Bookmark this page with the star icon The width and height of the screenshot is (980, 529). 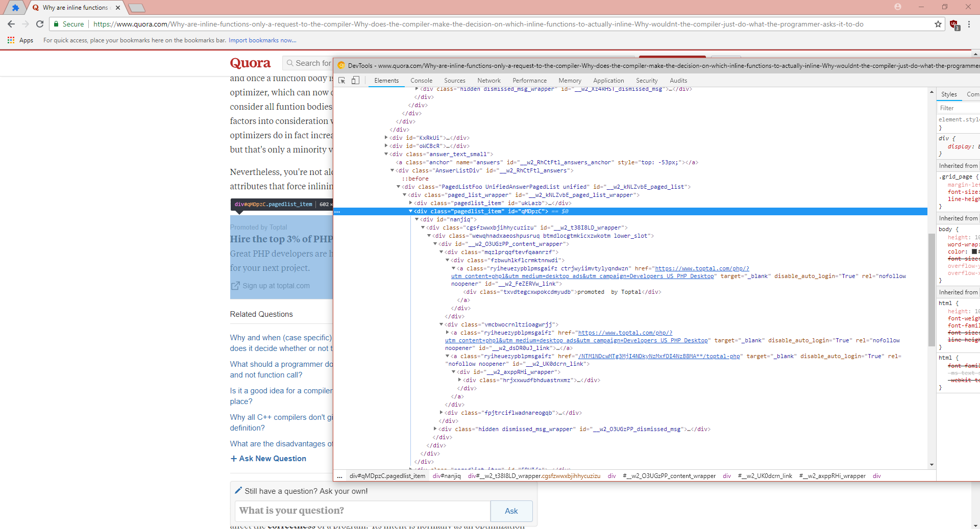938,24
